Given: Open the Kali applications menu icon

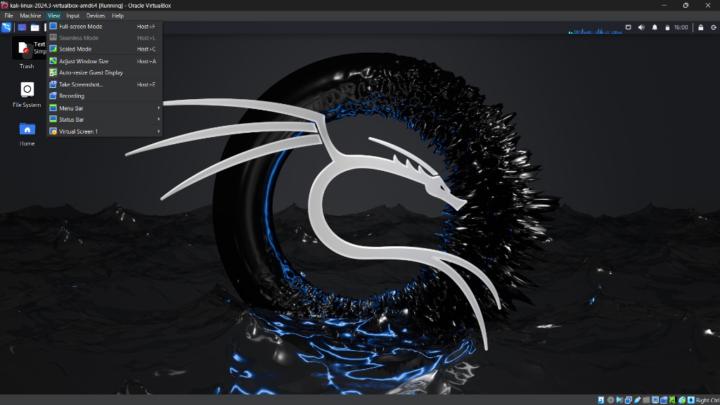Looking at the screenshot, I should click(x=6, y=28).
